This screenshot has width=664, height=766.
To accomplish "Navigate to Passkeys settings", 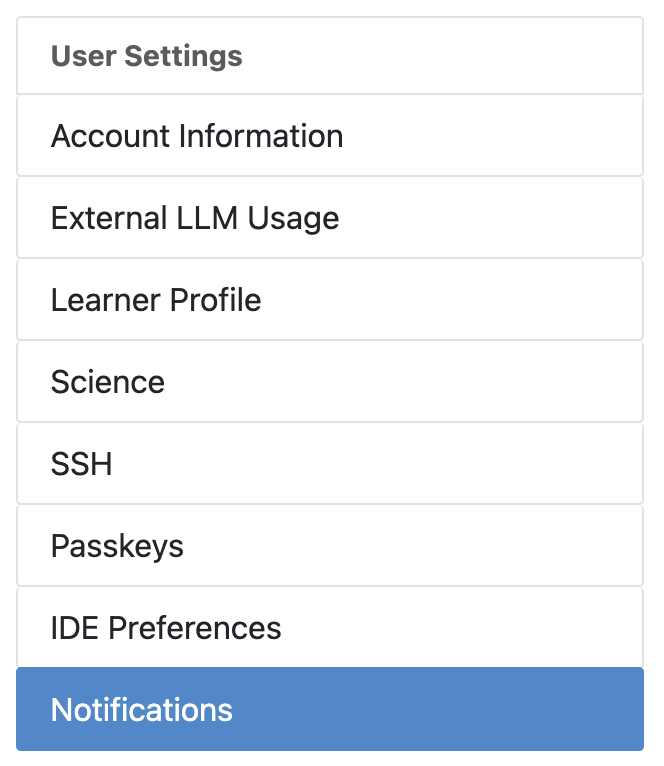I will [x=117, y=546].
